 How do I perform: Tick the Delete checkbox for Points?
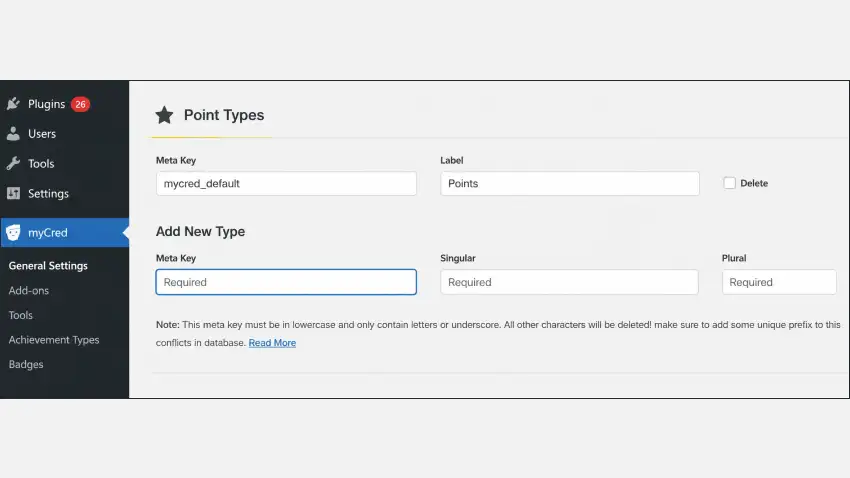730,183
